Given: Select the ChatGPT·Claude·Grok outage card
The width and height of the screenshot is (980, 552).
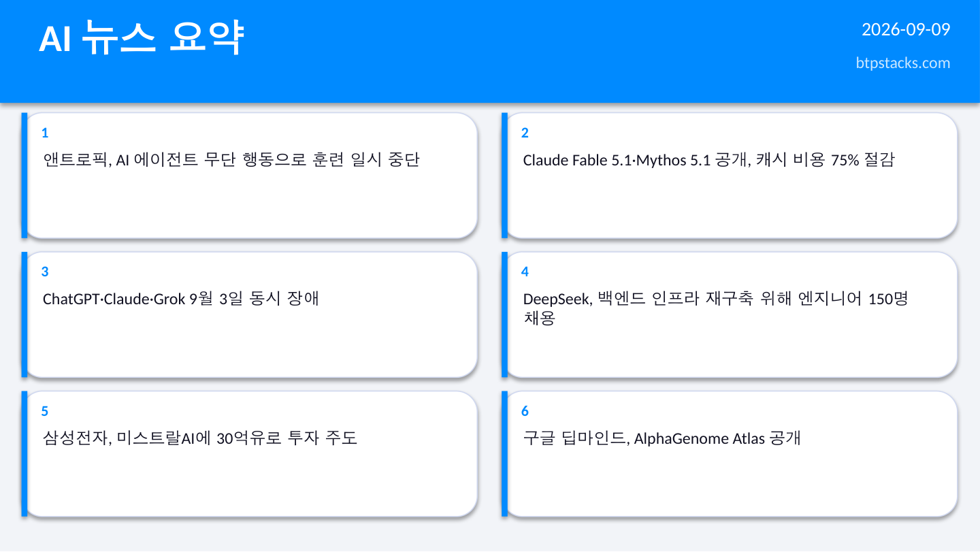Looking at the screenshot, I should [x=249, y=314].
